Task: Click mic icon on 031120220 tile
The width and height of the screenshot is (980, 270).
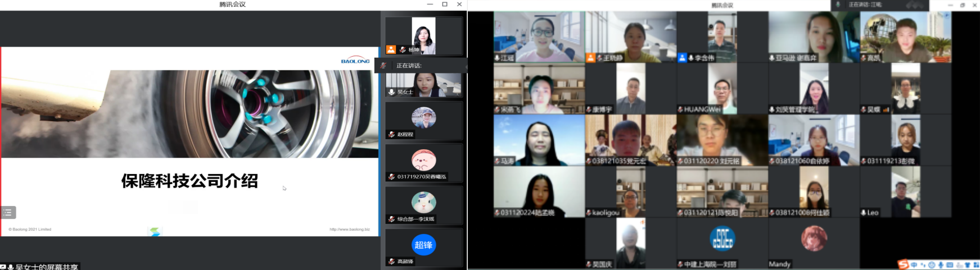Action: click(x=680, y=161)
